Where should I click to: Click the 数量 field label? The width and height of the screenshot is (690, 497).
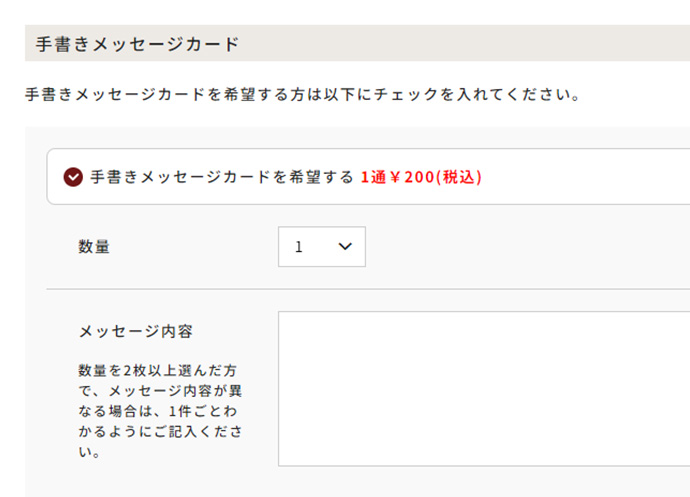[x=94, y=247]
